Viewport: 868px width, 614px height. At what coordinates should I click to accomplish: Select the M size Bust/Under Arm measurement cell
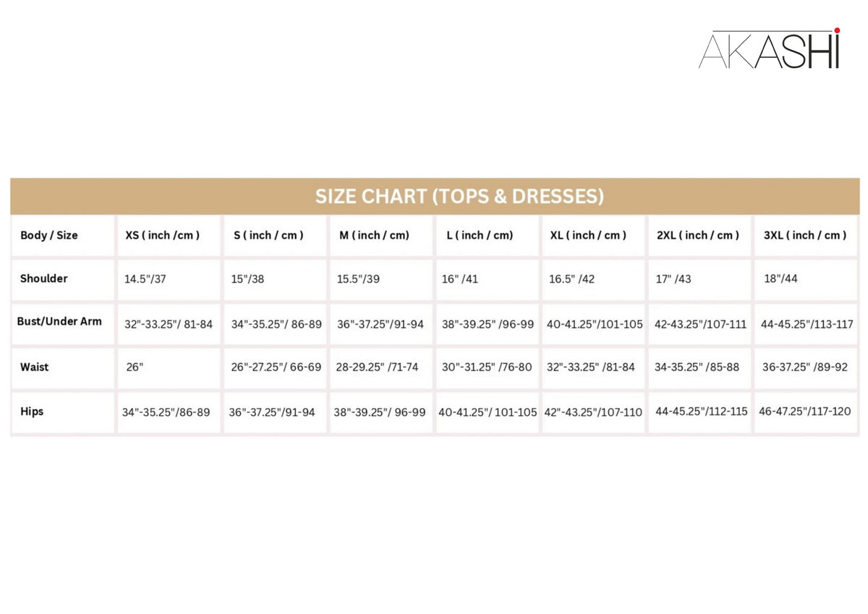click(380, 324)
